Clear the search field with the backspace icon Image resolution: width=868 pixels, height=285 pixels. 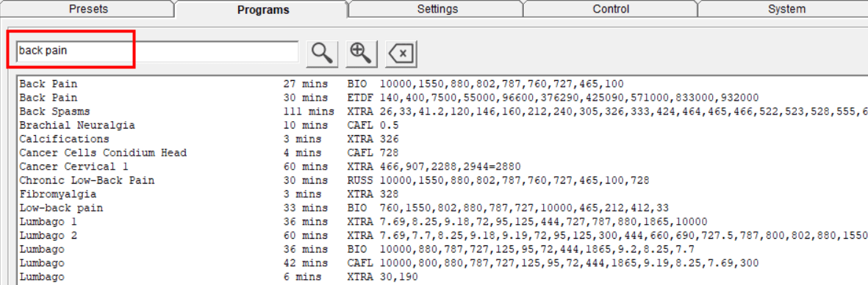pyautogui.click(x=401, y=53)
